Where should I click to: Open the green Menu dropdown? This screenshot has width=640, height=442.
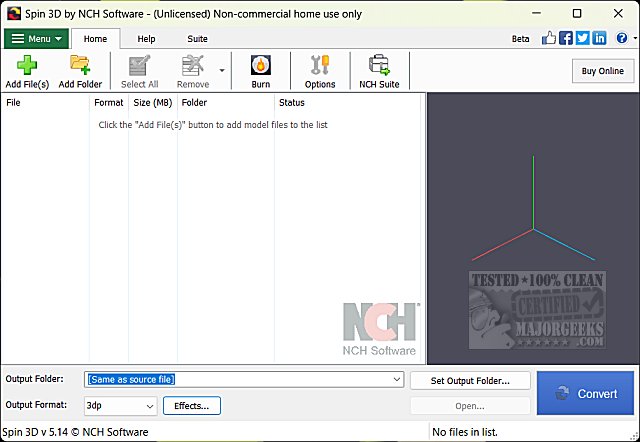pyautogui.click(x=36, y=39)
